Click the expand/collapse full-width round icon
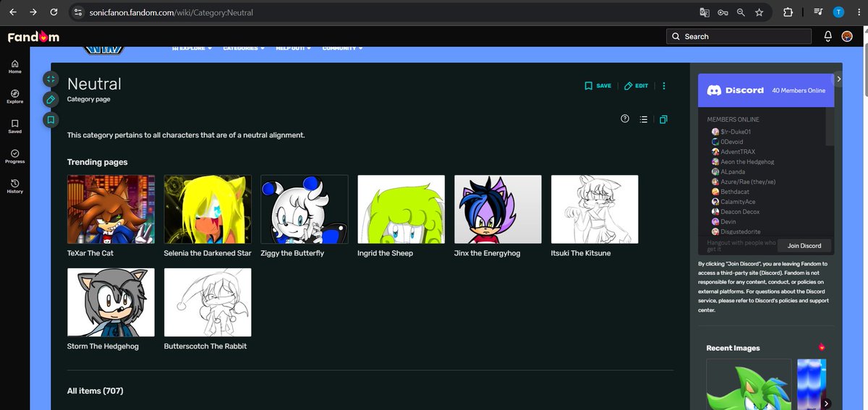Screen dimensions: 868x410 point(50,80)
